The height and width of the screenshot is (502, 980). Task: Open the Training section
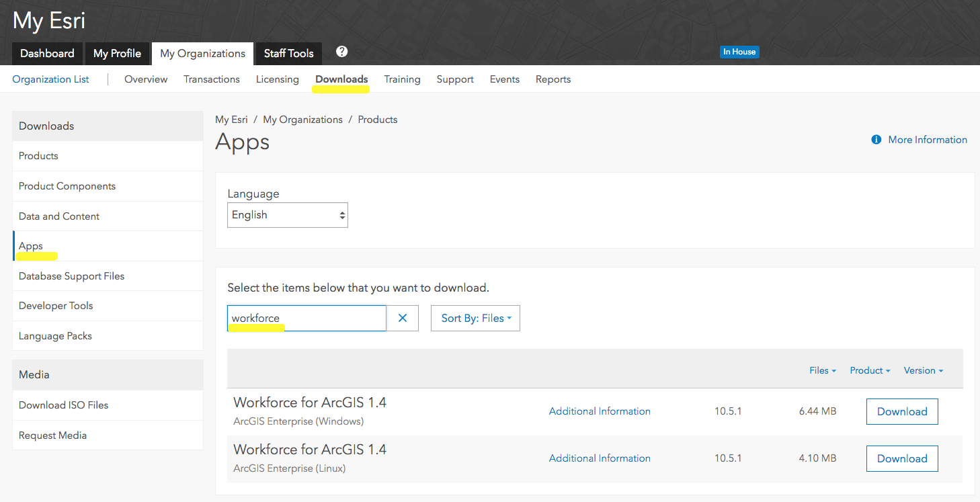[402, 79]
